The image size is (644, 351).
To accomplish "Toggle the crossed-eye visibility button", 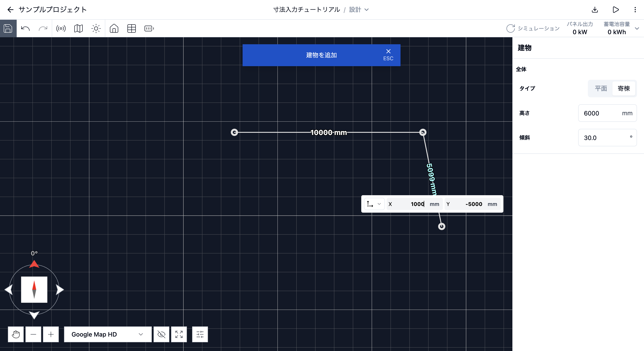I will (x=161, y=334).
